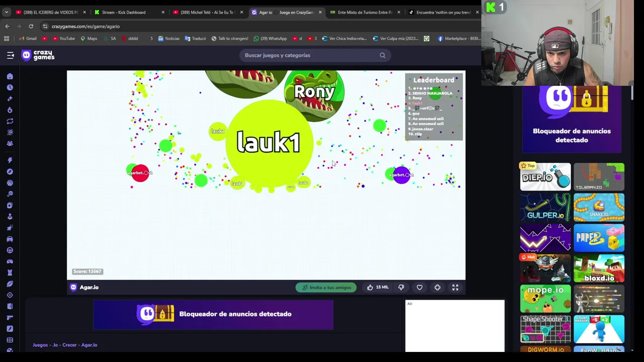
Task: Open the CrazyGames hamburger menu
Action: coord(10,55)
